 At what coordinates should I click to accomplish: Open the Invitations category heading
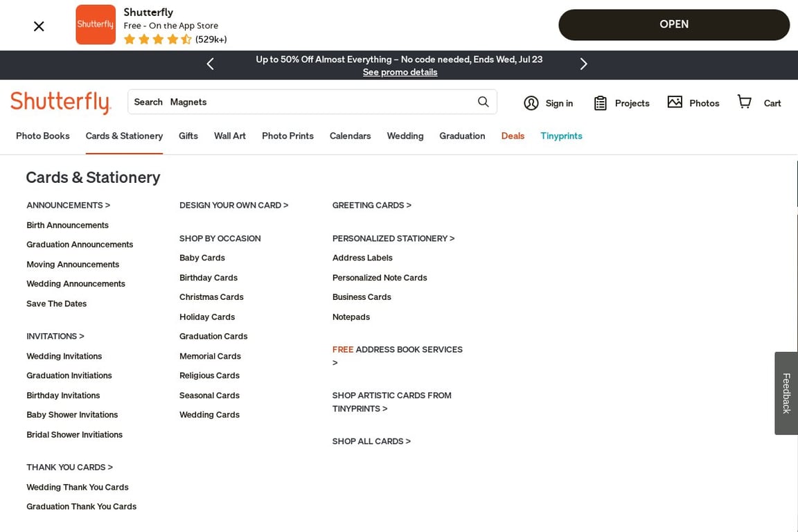[55, 336]
